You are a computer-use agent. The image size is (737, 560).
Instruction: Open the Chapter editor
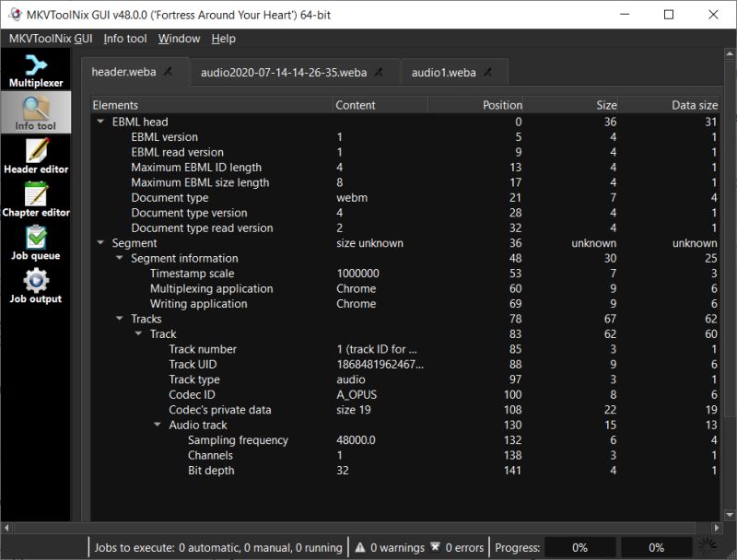click(37, 196)
